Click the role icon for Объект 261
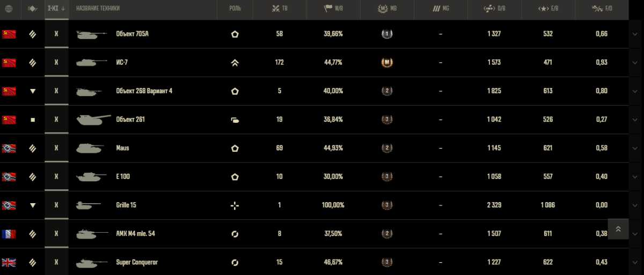The height and width of the screenshot is (275, 644). click(x=235, y=120)
